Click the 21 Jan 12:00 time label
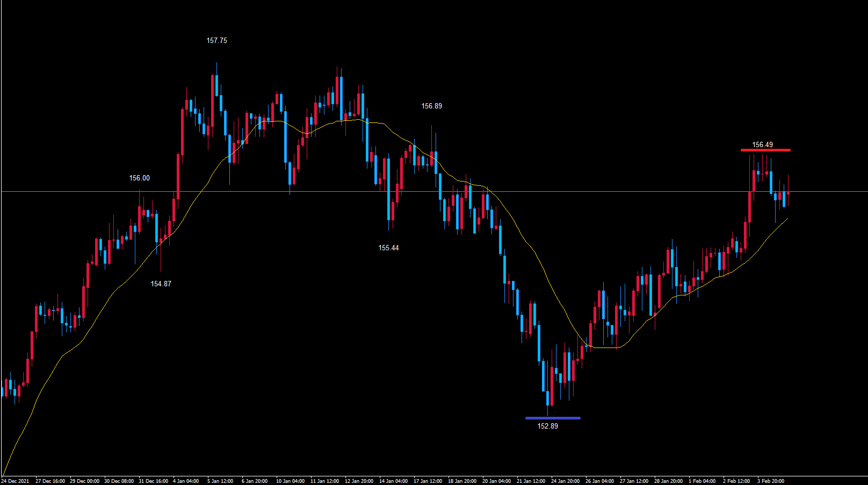Image resolution: width=868 pixels, height=485 pixels. point(531,481)
